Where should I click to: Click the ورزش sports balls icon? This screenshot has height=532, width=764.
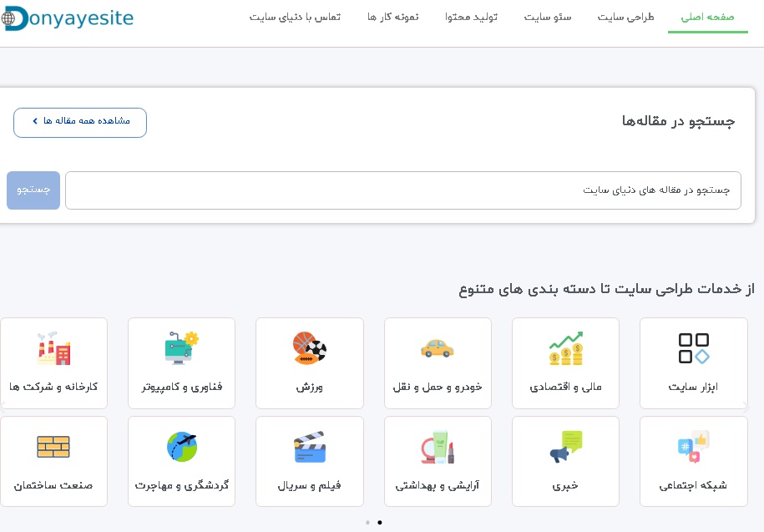click(x=309, y=348)
